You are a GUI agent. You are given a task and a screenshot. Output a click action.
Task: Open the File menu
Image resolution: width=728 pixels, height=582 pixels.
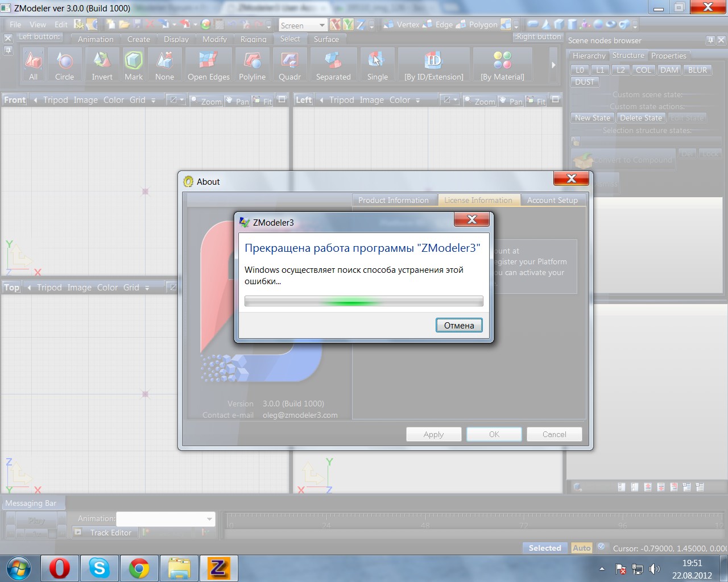pyautogui.click(x=15, y=24)
